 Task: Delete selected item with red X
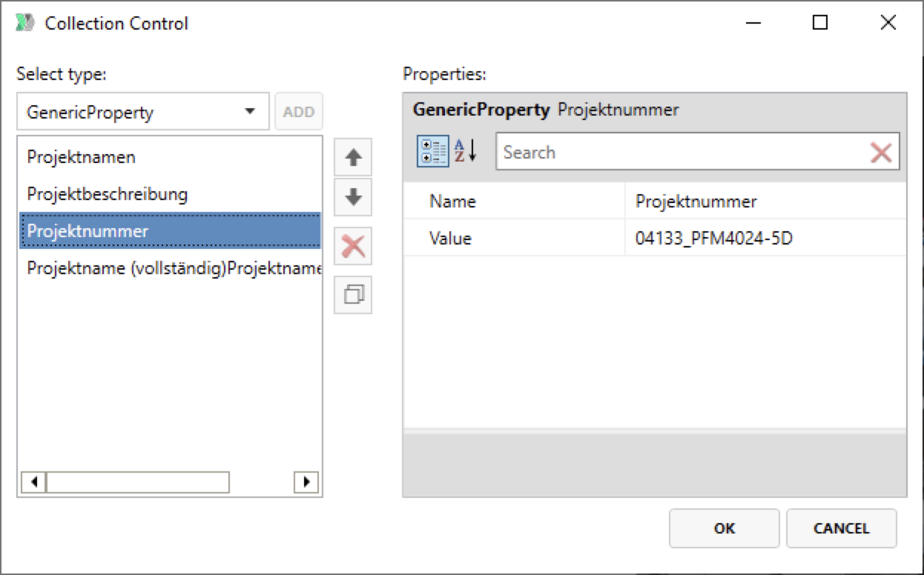coord(353,246)
